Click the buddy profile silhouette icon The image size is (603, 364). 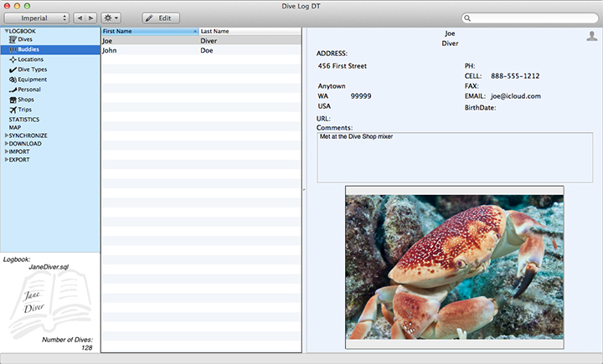[x=592, y=36]
